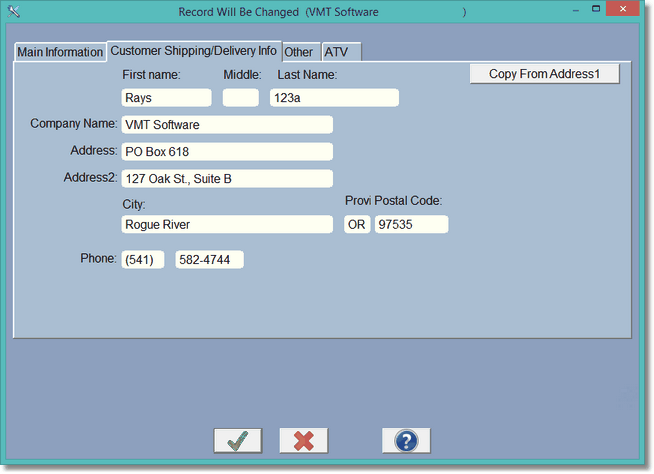Viewport: 654px width, 474px height.
Task: Click the phone area code field (541)
Action: click(143, 260)
